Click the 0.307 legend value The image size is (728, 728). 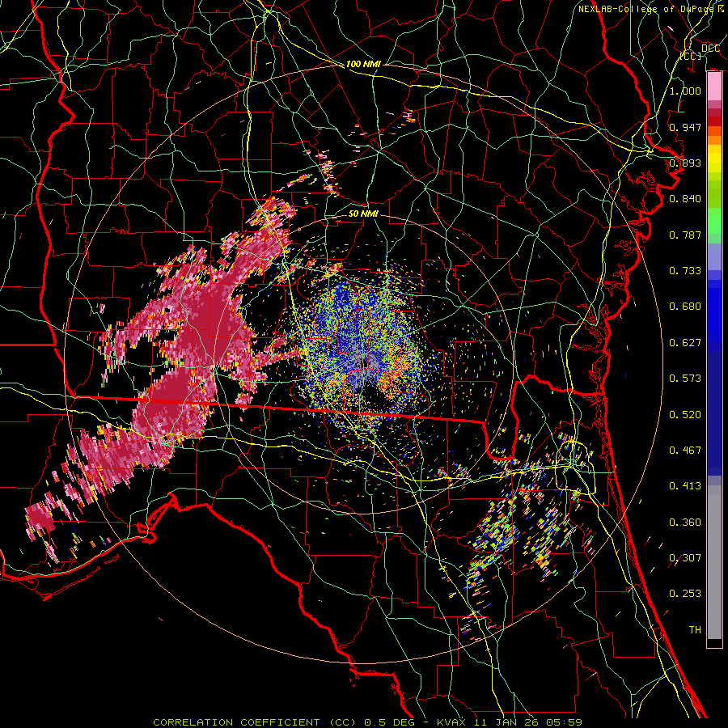685,558
